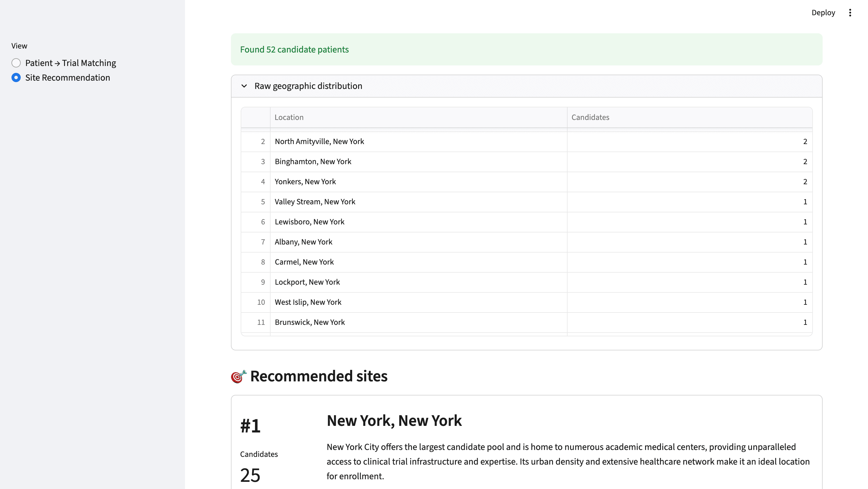868x489 pixels.
Task: Open the three-dot main menu
Action: [x=850, y=13]
